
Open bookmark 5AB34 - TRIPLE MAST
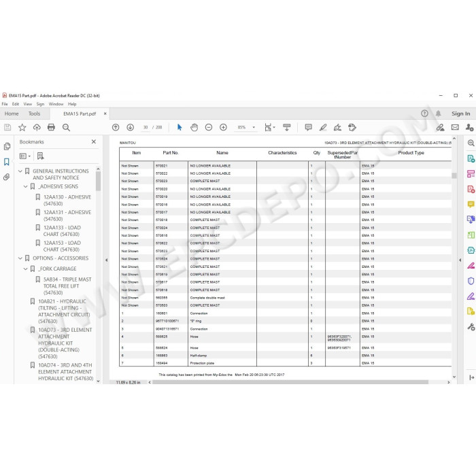[67, 286]
